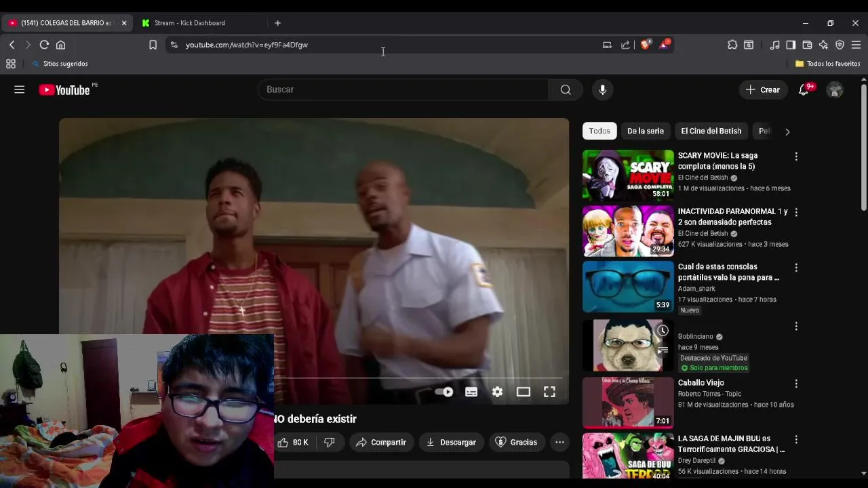
Task: Click the Compartir share button
Action: (x=381, y=442)
